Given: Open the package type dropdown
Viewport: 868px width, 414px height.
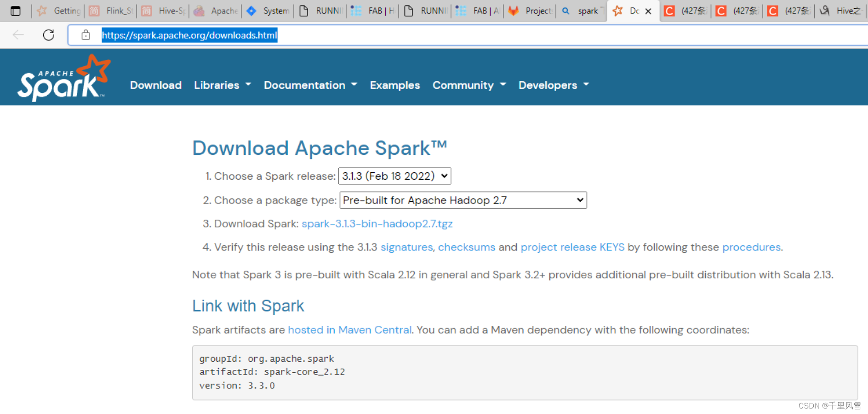Looking at the screenshot, I should point(463,200).
